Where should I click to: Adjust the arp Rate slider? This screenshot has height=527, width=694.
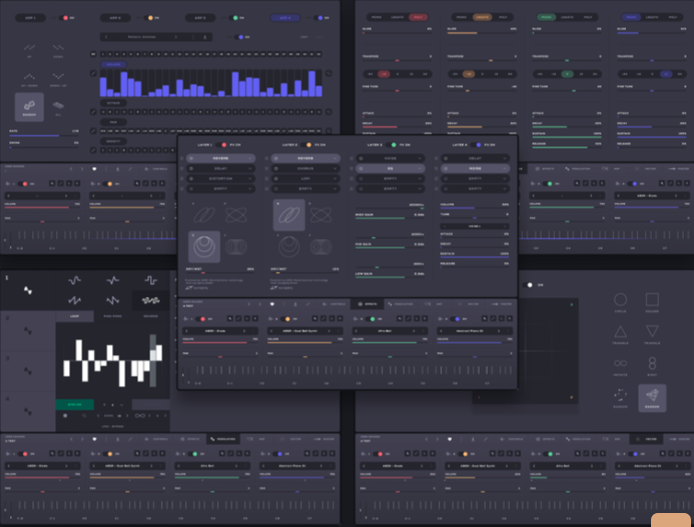tap(44, 135)
